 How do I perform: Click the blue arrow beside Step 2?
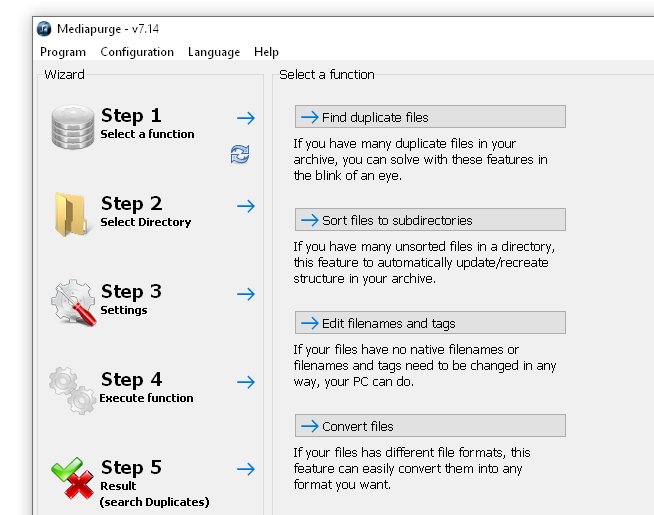coord(246,206)
